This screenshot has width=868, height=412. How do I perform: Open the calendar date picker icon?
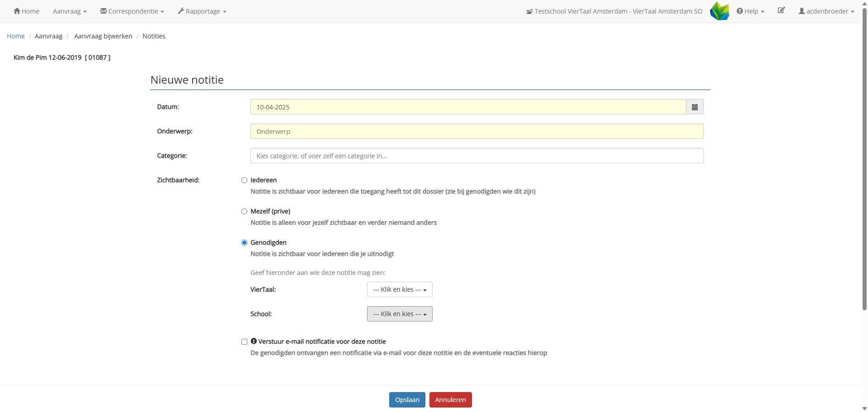pyautogui.click(x=694, y=107)
